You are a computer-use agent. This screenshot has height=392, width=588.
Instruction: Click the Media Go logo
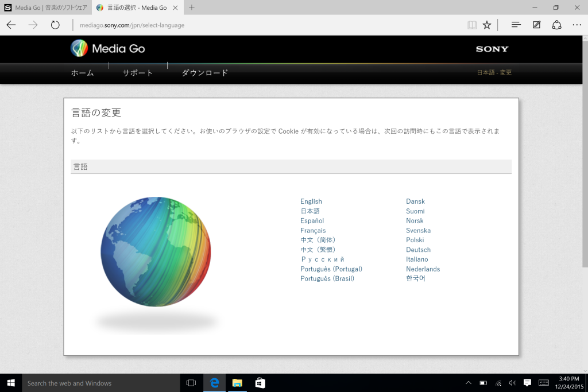pyautogui.click(x=107, y=48)
